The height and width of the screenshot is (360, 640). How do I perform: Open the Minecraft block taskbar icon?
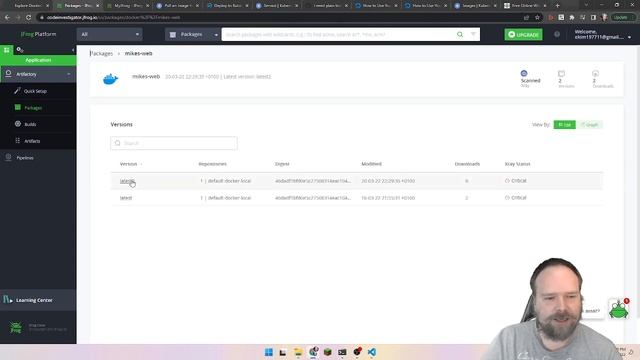tap(327, 352)
